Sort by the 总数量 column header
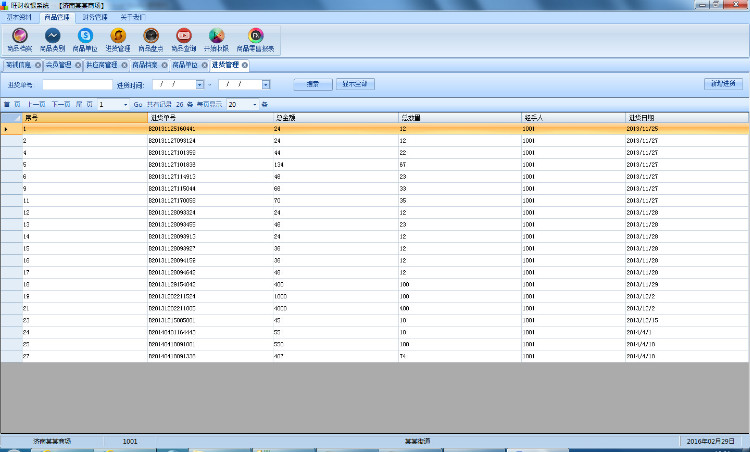750x452 pixels. (460, 118)
